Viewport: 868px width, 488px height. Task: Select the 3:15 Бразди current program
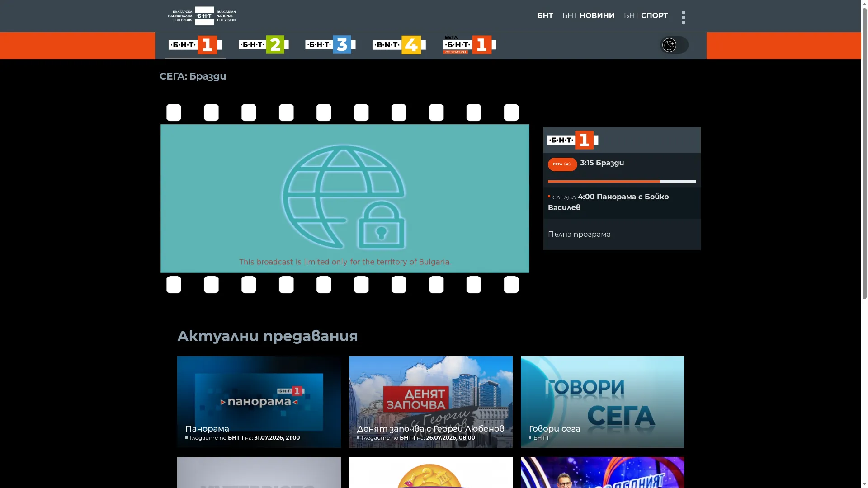(x=602, y=163)
